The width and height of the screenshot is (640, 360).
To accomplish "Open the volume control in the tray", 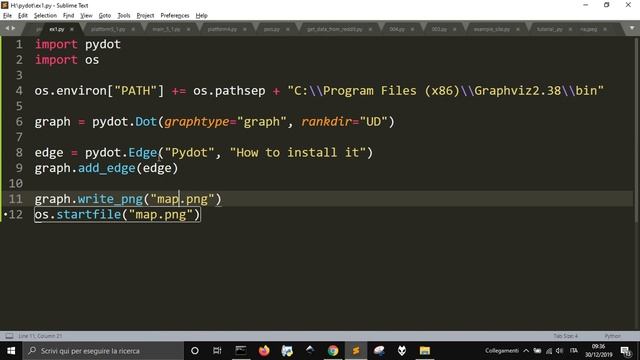I will [x=560, y=351].
